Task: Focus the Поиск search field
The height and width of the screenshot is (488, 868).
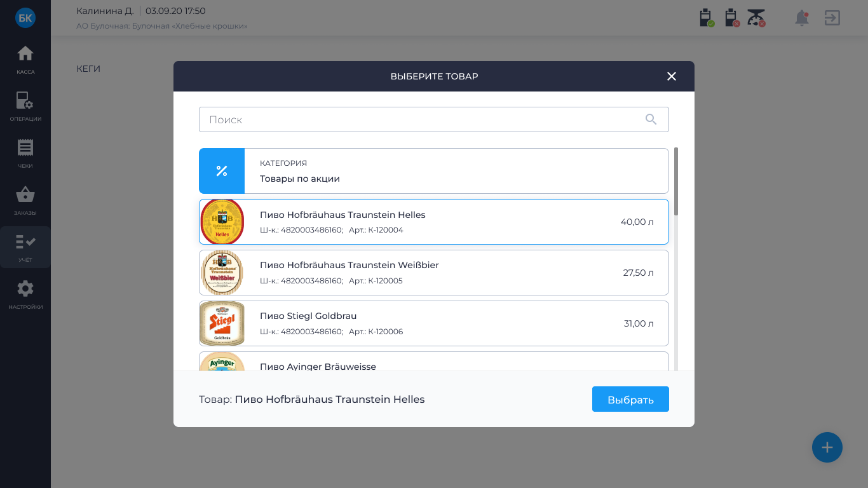Action: 434,119
